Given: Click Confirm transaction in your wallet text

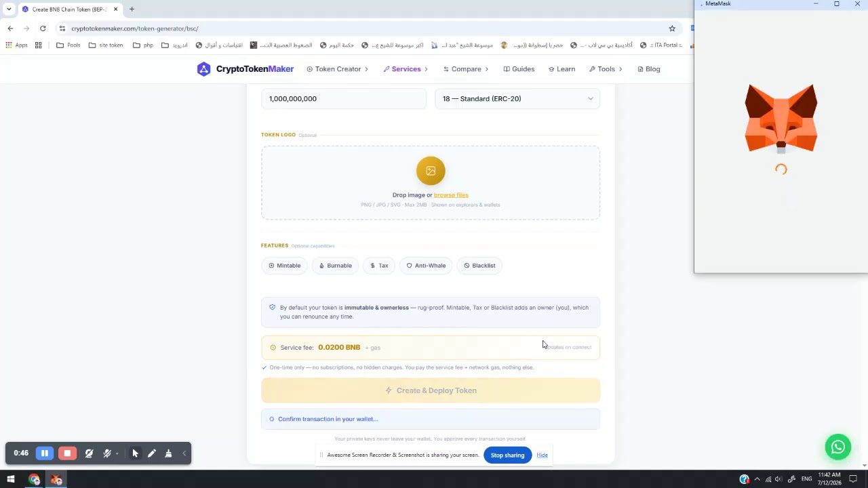Looking at the screenshot, I should point(328,420).
